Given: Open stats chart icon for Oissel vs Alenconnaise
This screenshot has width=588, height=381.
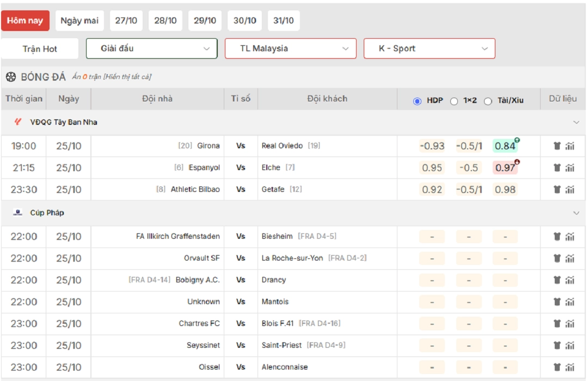Looking at the screenshot, I should click(x=570, y=367).
